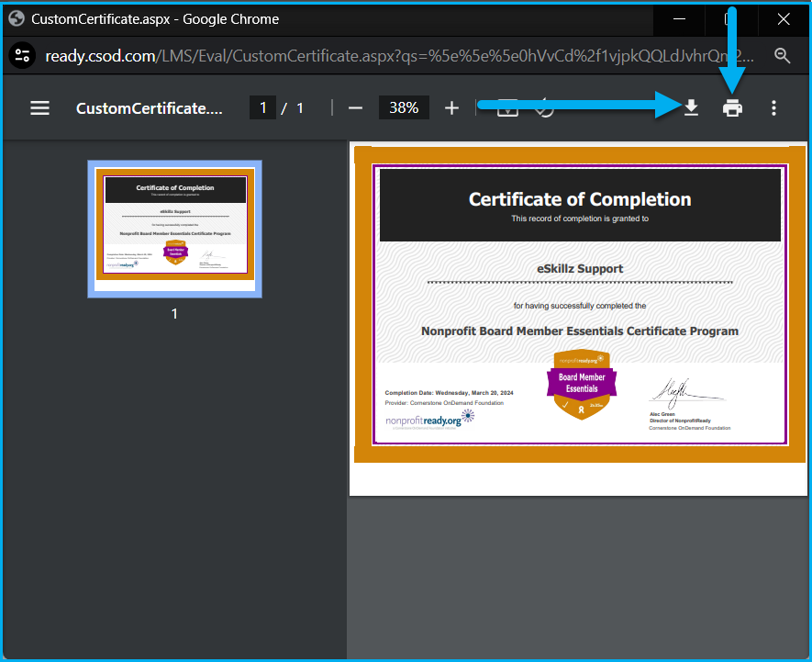Click 'This record of completion is granted to'
812x662 pixels.
(580, 219)
